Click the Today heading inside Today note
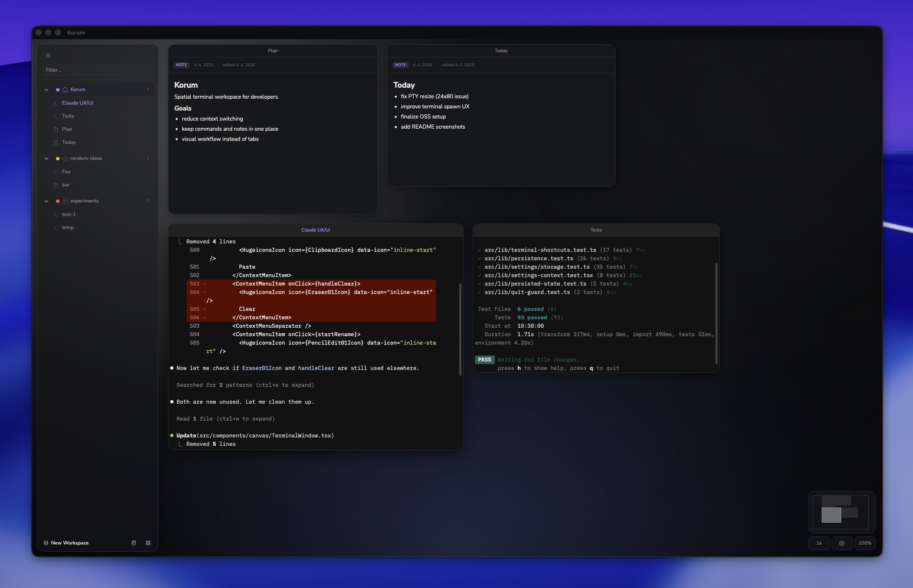 [x=404, y=85]
